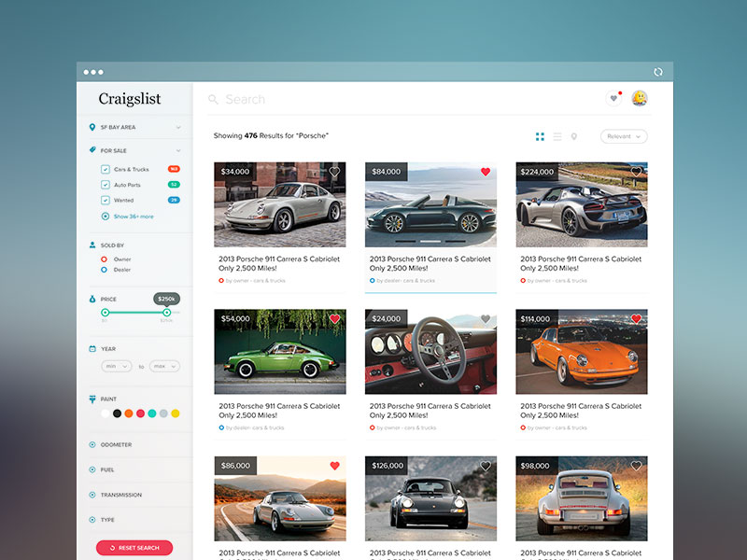Open the minimum year dropdown
Viewport: 747px width, 560px height.
[x=116, y=367]
